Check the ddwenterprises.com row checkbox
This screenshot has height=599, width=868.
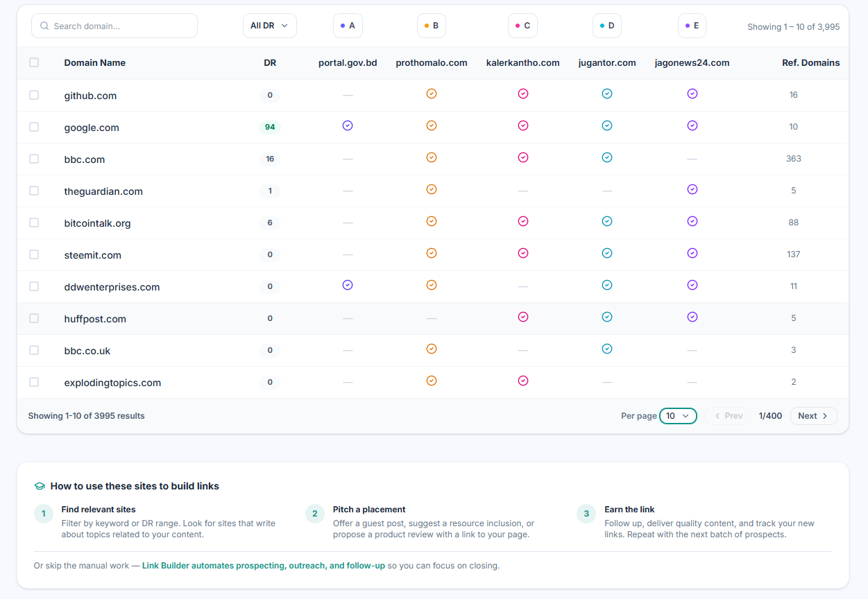(34, 286)
